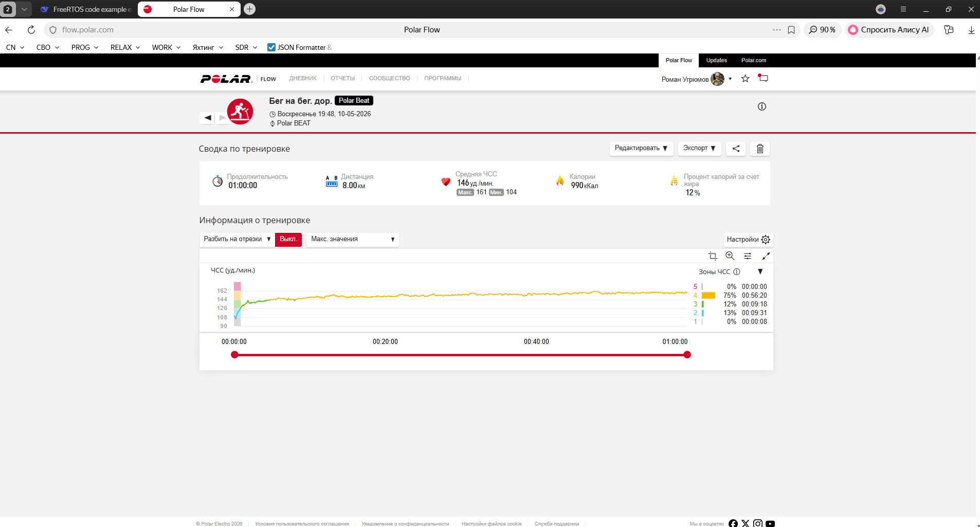980x527 pixels.
Task: Go back with the browser back arrow
Action: pos(9,30)
